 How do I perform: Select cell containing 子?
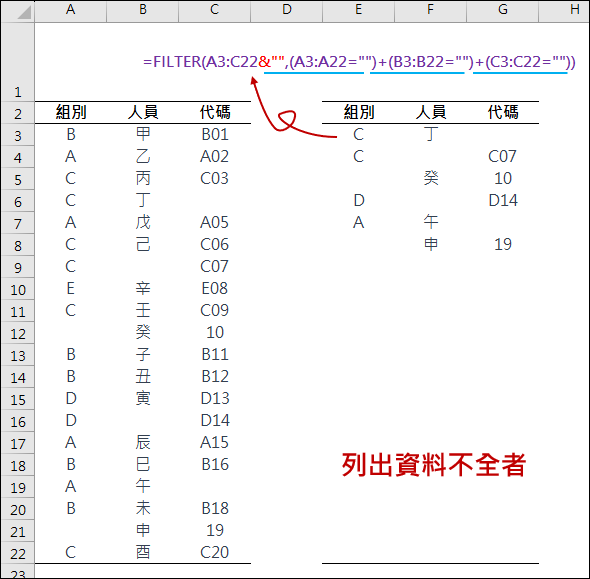point(143,354)
